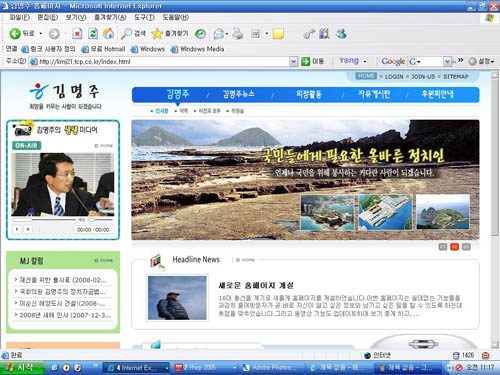
Task: Select the 자유게시판 navigation tab
Action: coord(374,94)
